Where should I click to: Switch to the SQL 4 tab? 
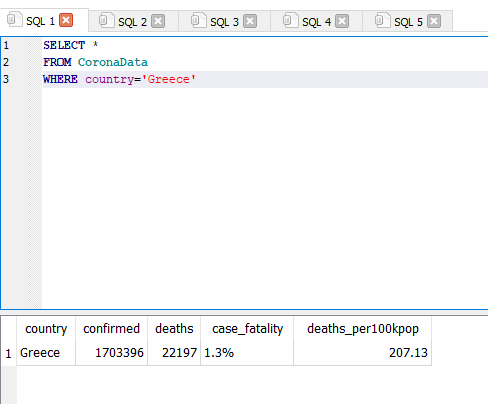click(x=316, y=22)
